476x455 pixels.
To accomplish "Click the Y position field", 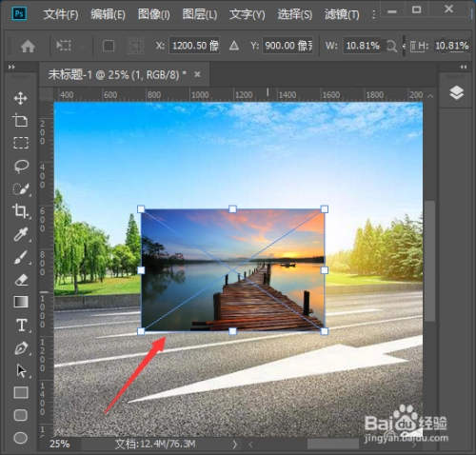I will pos(288,46).
